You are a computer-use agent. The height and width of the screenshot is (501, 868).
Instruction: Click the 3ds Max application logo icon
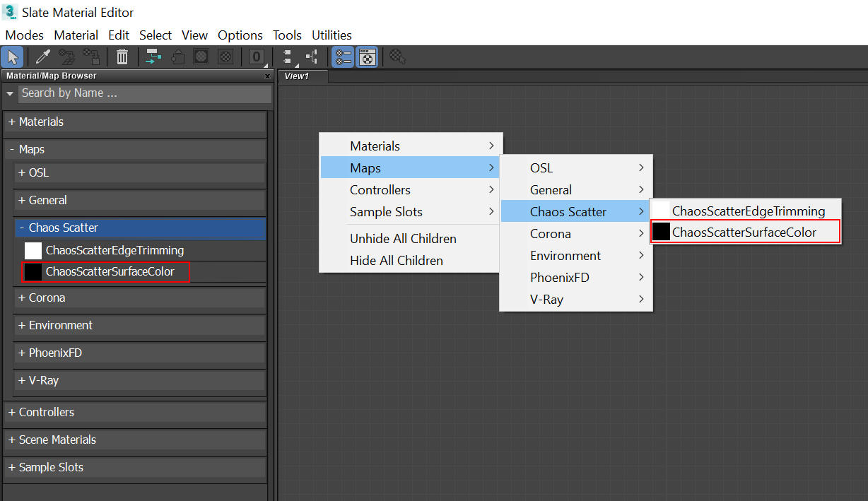click(x=10, y=12)
